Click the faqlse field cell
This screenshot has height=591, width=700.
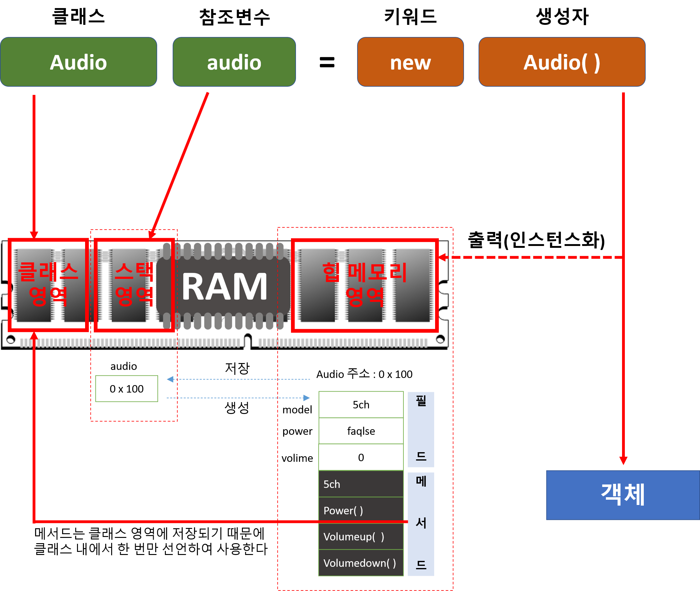click(x=361, y=431)
